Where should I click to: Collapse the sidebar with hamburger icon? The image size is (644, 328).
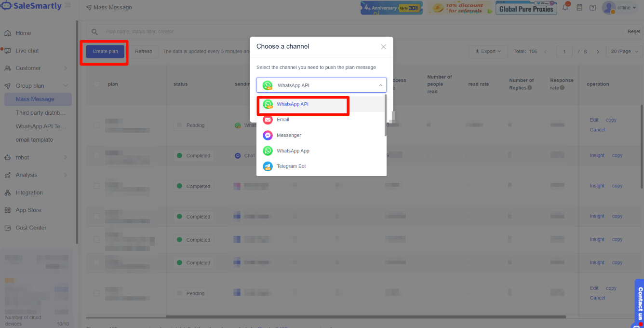coord(68,5)
